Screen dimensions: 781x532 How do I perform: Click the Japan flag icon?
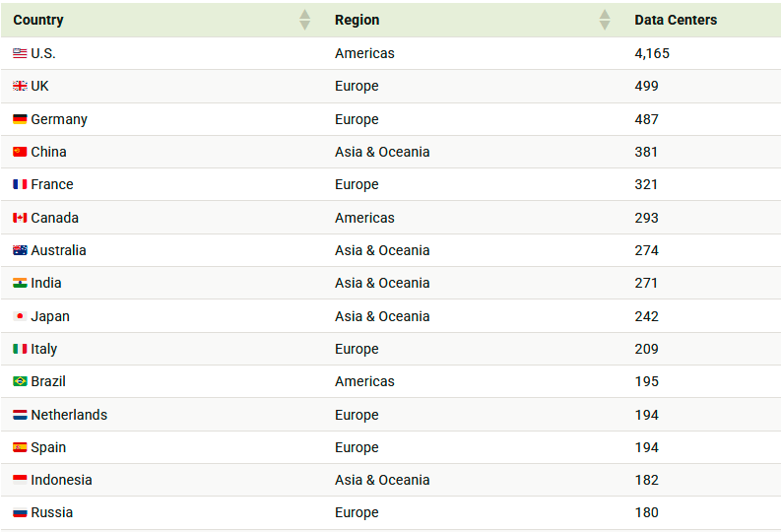click(x=20, y=316)
